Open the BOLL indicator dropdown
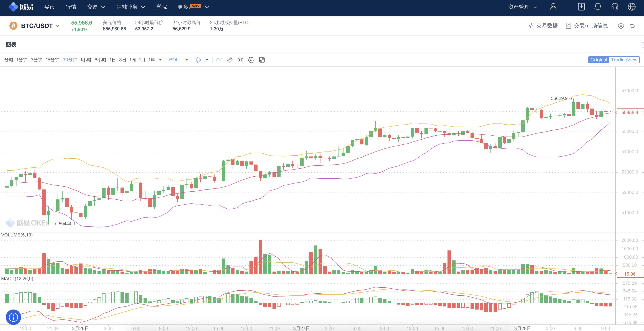 (178, 60)
